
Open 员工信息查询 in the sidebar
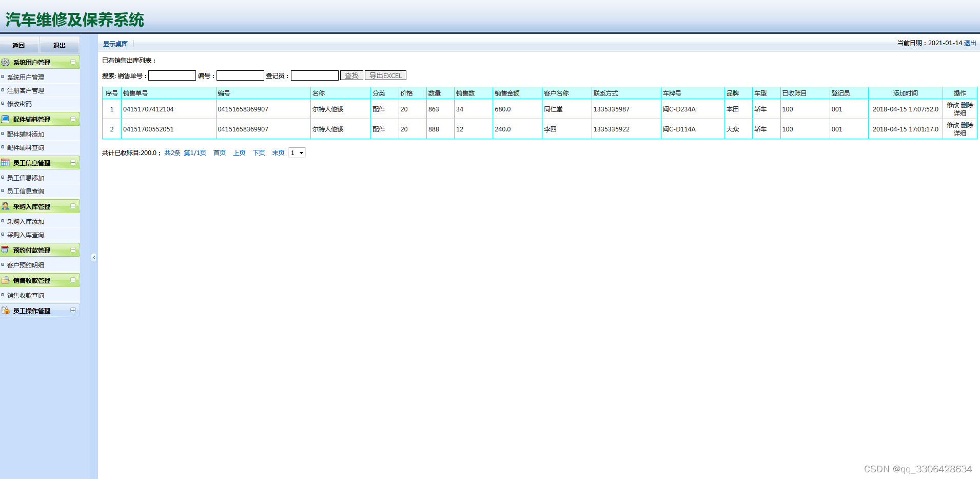click(26, 191)
